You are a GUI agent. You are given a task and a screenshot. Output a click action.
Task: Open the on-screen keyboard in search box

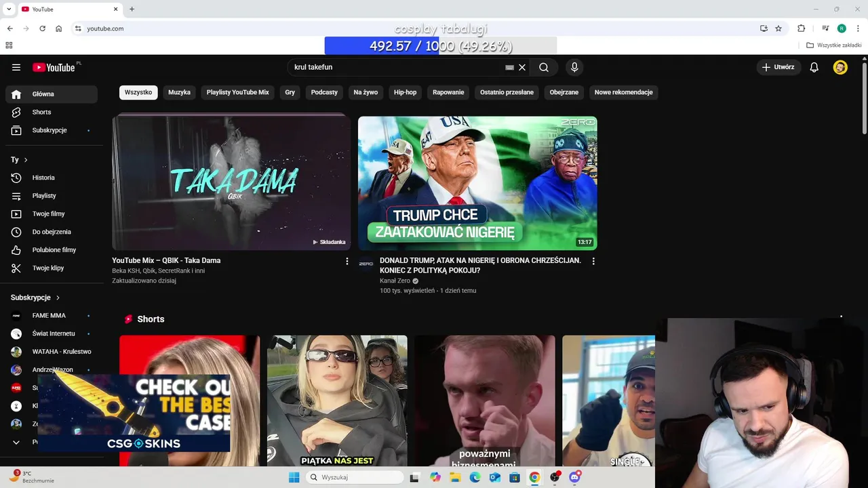[x=509, y=67]
